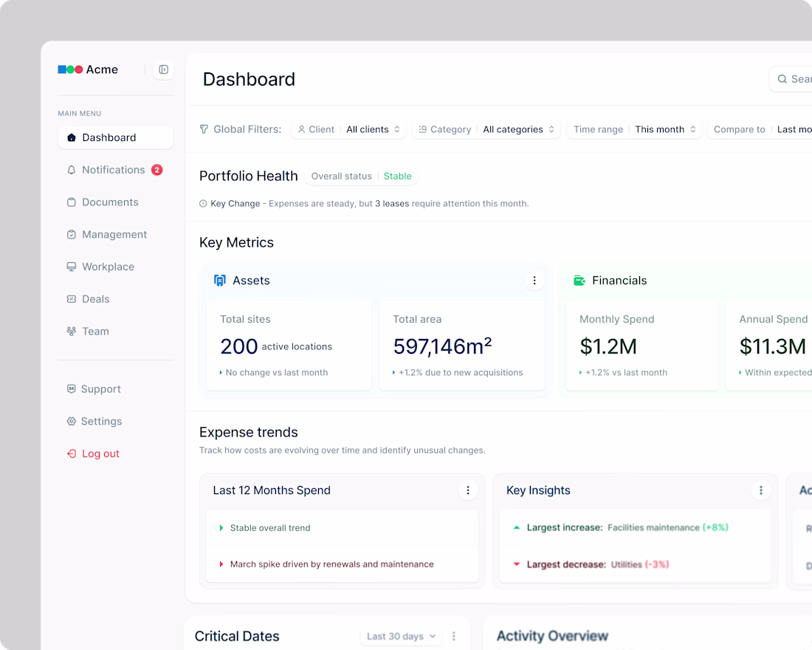This screenshot has height=650, width=812.
Task: Open Documents menu item
Action: click(115, 202)
